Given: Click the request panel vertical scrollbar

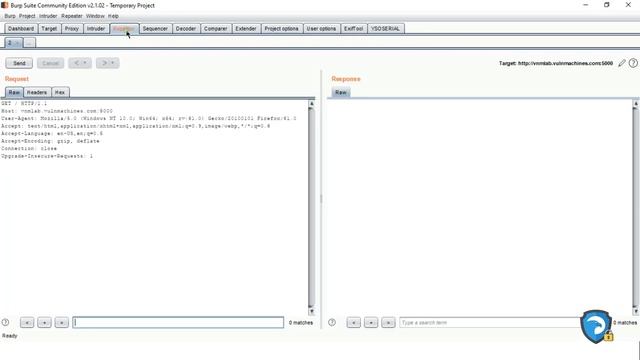Looking at the screenshot, I should pos(311,206).
